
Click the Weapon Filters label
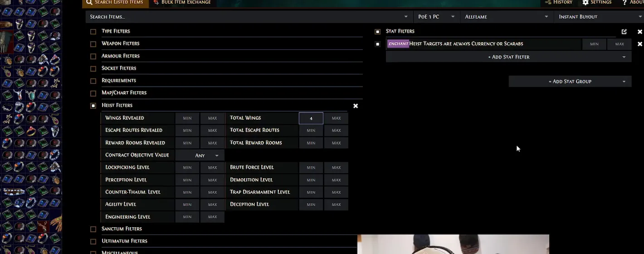(x=120, y=44)
